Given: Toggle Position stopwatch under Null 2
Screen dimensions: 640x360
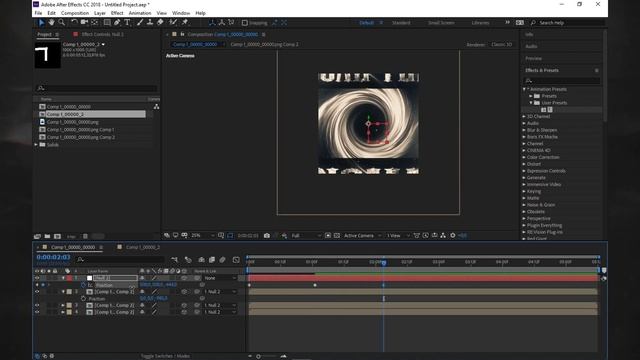Looking at the screenshot, I should [x=83, y=285].
